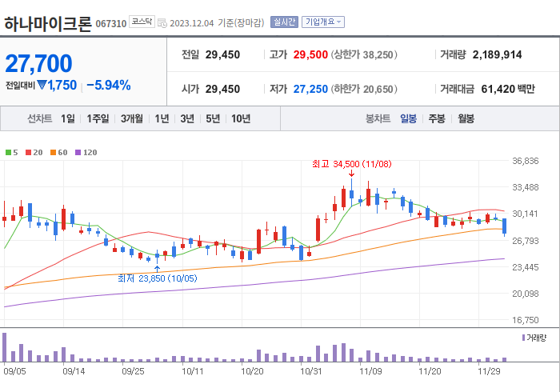The height and width of the screenshot is (392, 560).
Task: Click the 2023.12.04 기준(장마감) date text
Action: pyautogui.click(x=217, y=23)
